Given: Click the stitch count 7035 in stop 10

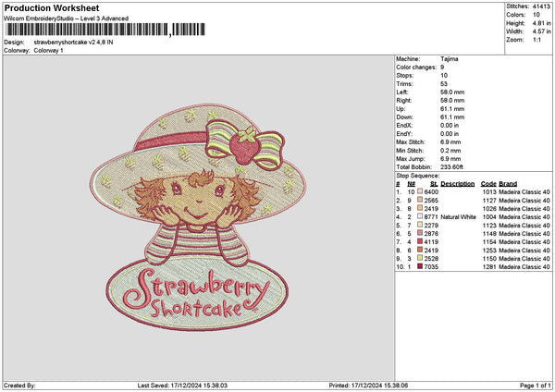Looking at the screenshot, I should click(431, 267).
